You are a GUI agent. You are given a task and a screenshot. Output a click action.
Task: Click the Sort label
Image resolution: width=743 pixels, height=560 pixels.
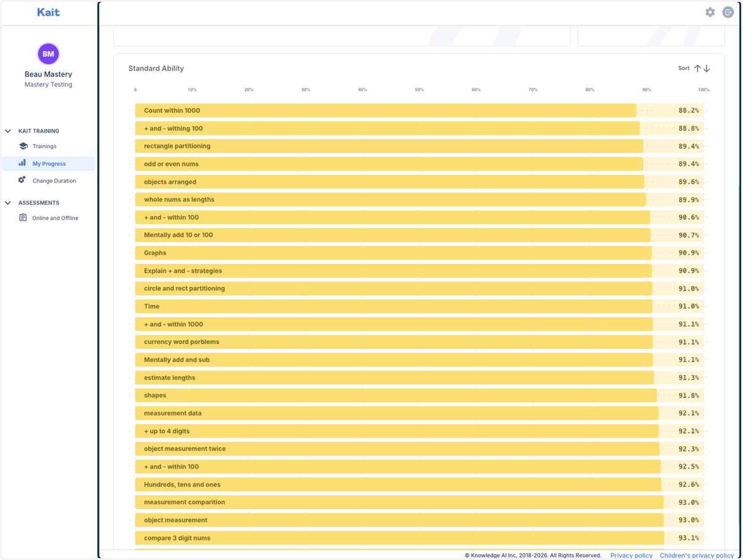[684, 69]
